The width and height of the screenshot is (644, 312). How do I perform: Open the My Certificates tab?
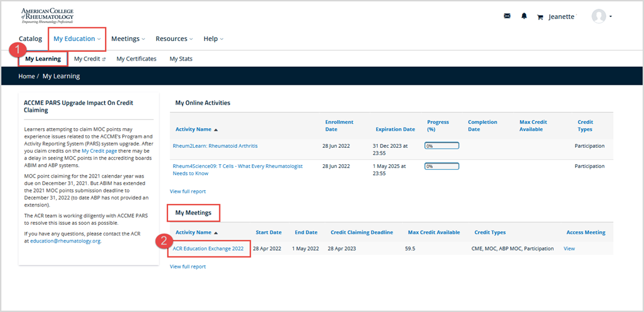[x=137, y=59]
